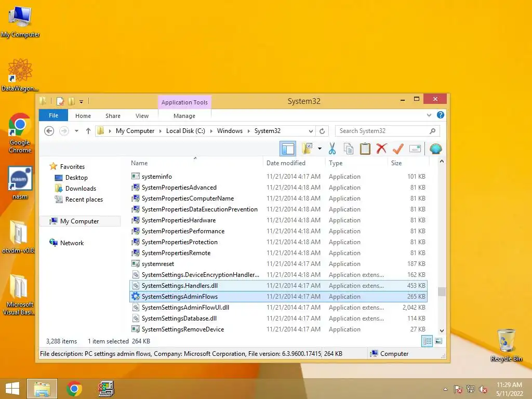
Task: Select SystemPropertiesHardware file
Action: click(x=278, y=220)
